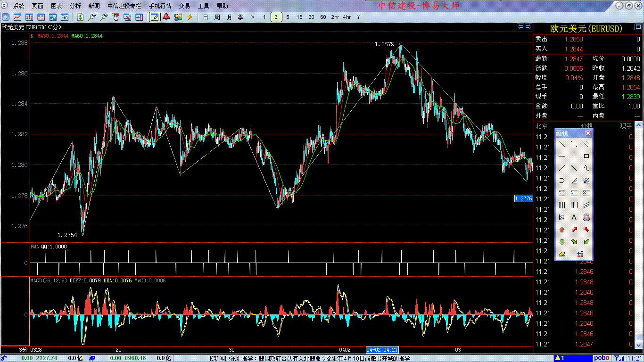Pick the rectangle drawing tool
Screen dimensions: 644x362
coord(586,156)
